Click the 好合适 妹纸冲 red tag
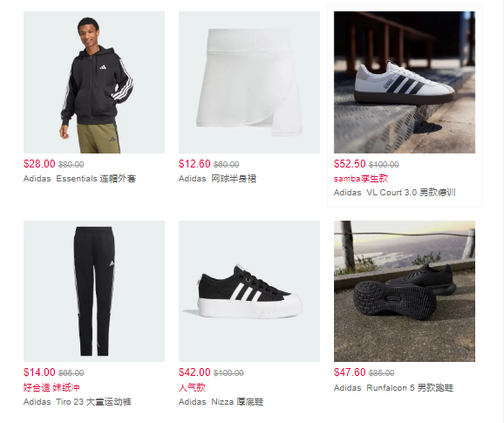 point(51,387)
